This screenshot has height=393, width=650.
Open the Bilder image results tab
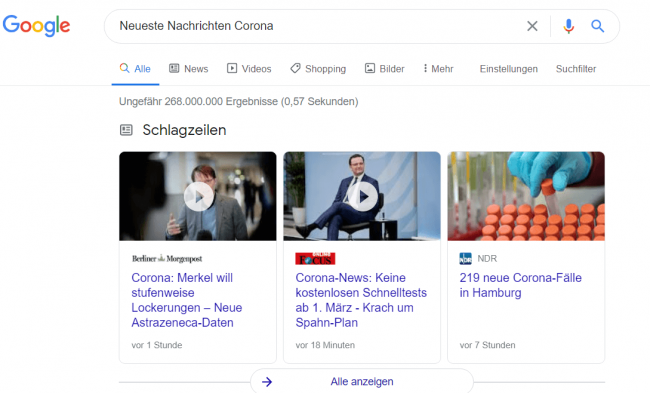point(384,69)
